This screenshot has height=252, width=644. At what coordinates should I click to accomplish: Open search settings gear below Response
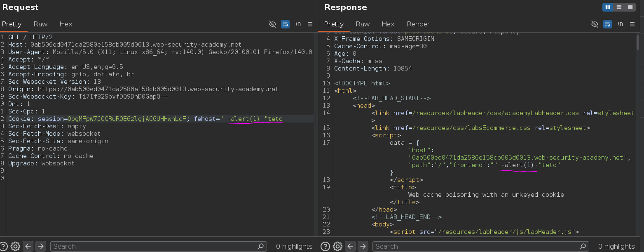337,246
